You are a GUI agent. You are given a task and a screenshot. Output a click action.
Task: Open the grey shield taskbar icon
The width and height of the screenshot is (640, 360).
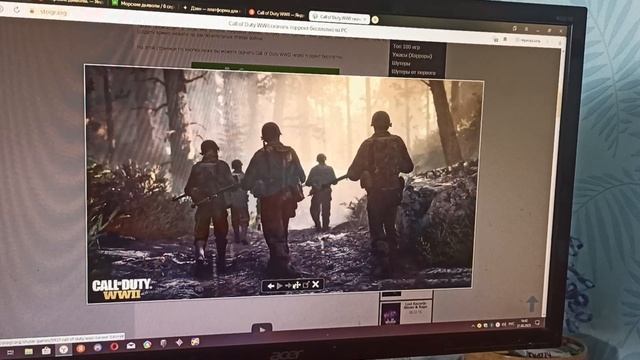coord(163,344)
